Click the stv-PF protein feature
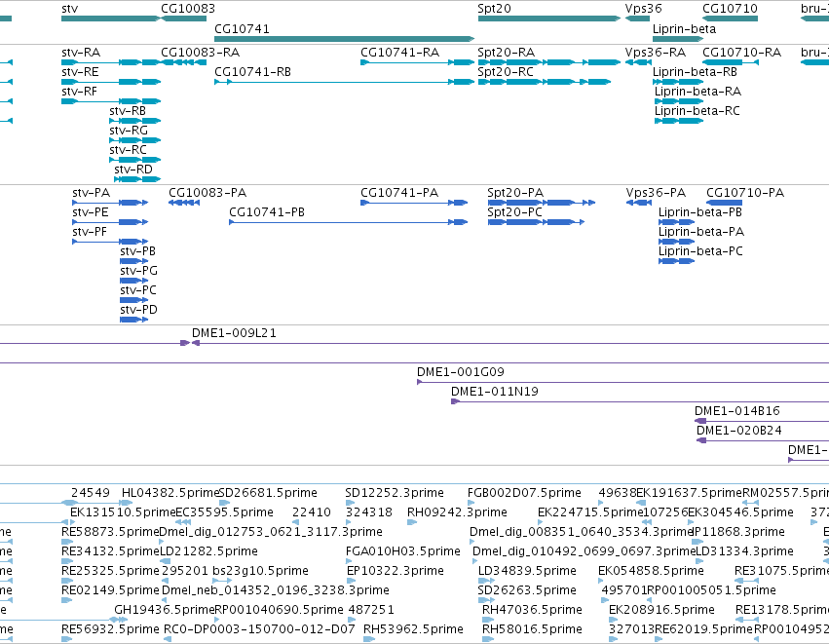 (110, 242)
